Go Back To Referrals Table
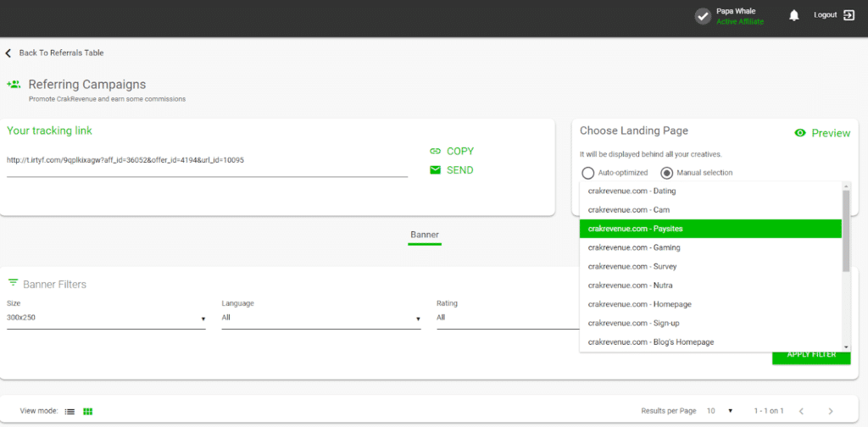The width and height of the screenshot is (868, 427). [61, 53]
